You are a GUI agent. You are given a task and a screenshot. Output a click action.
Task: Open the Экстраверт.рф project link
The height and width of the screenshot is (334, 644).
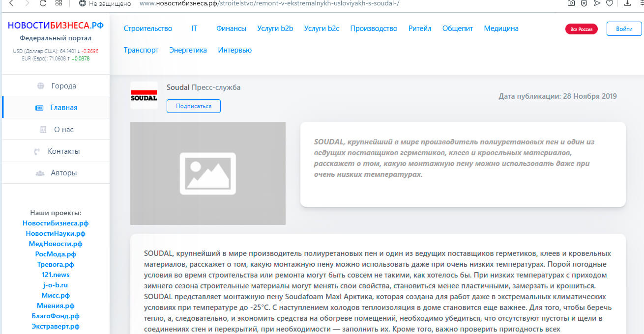[56, 326]
